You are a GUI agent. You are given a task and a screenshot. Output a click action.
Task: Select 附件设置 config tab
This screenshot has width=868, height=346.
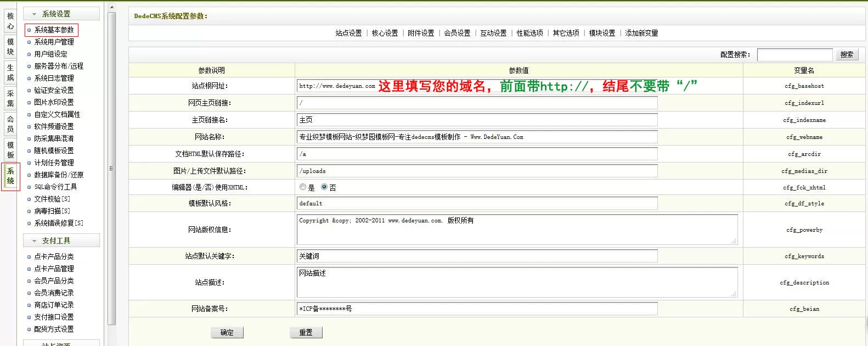[421, 33]
